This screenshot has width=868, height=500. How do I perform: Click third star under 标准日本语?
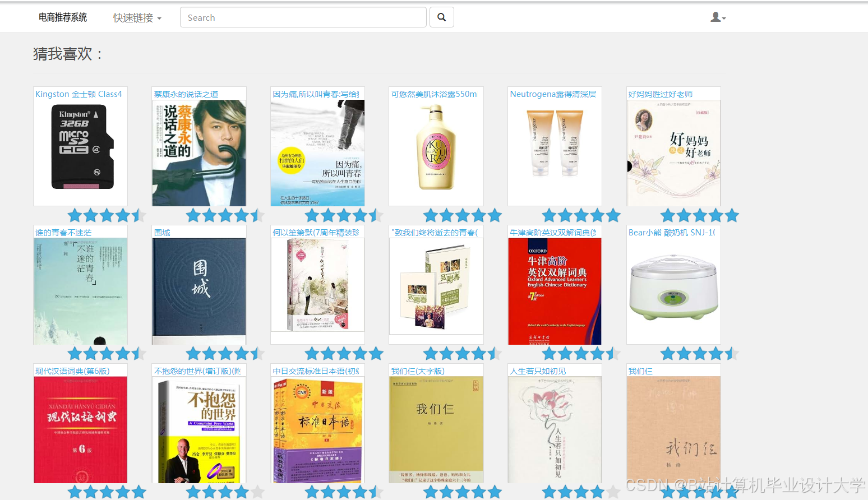(x=344, y=492)
